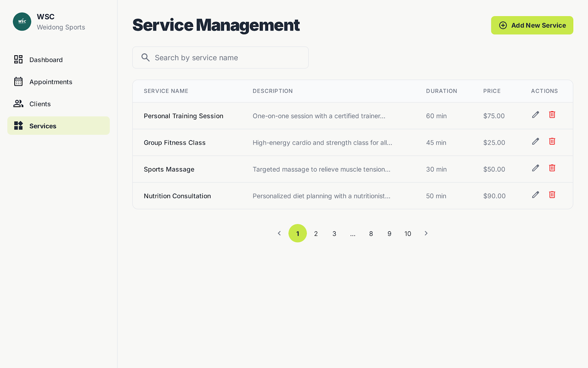Viewport: 588px width, 368px height.
Task: Click the WSC logo avatar
Action: pos(22,22)
